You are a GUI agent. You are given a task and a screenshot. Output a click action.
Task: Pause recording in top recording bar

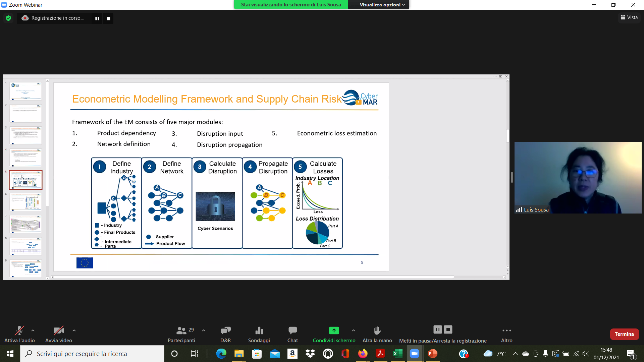coord(97,18)
